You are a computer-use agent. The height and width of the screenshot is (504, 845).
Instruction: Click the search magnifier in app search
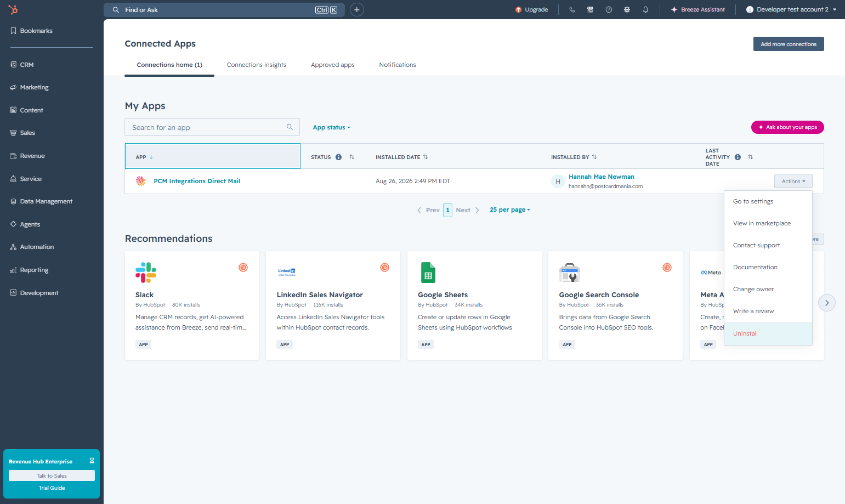click(x=290, y=127)
